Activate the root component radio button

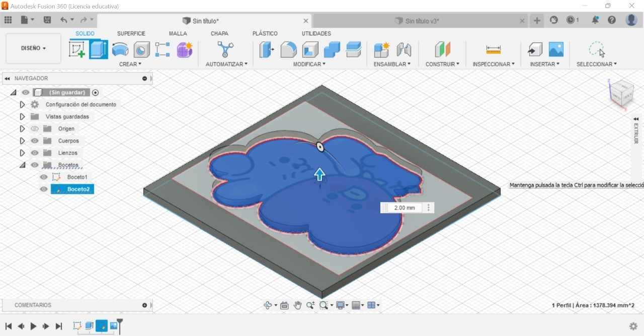click(x=95, y=93)
